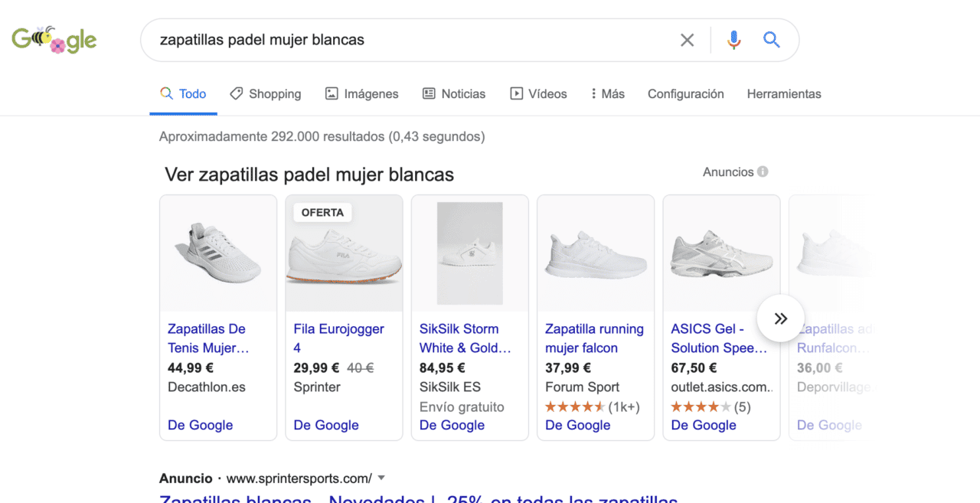980x503 pixels.
Task: Open Configuración from the results bar
Action: pyautogui.click(x=685, y=93)
